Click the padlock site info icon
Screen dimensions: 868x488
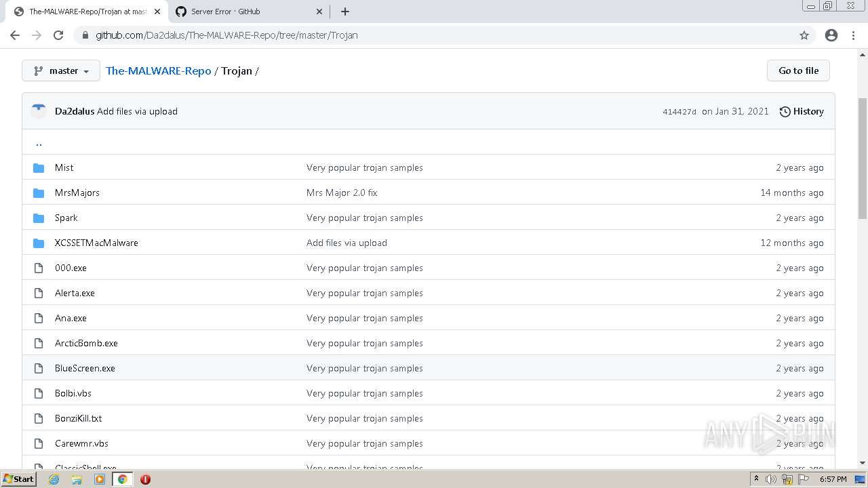85,35
